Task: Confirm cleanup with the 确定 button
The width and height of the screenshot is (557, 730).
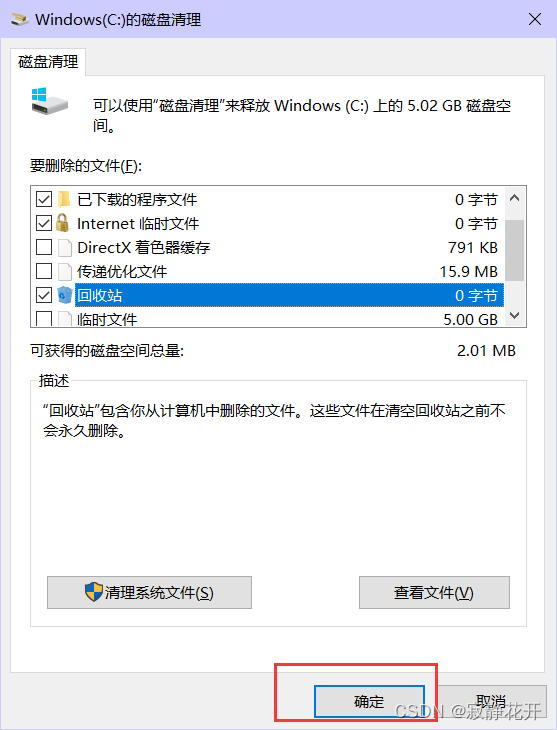Action: point(369,701)
